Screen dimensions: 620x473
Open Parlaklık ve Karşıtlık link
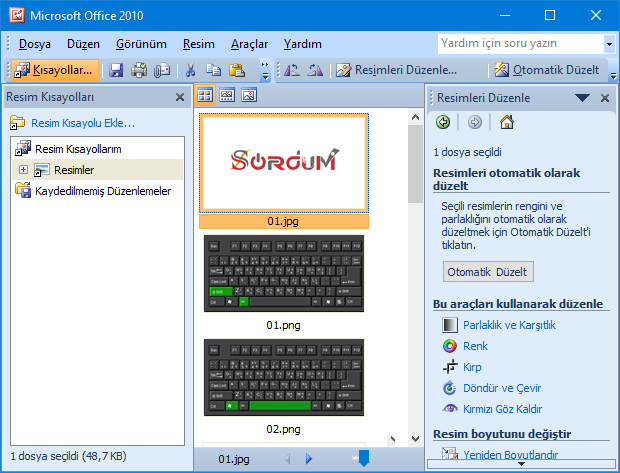[x=509, y=325]
